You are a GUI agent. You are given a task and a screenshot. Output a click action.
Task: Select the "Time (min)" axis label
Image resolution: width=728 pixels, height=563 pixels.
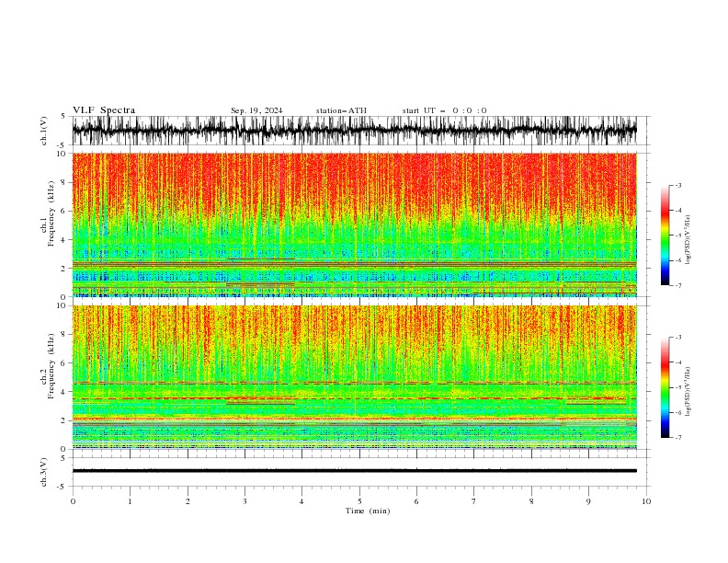coord(368,511)
